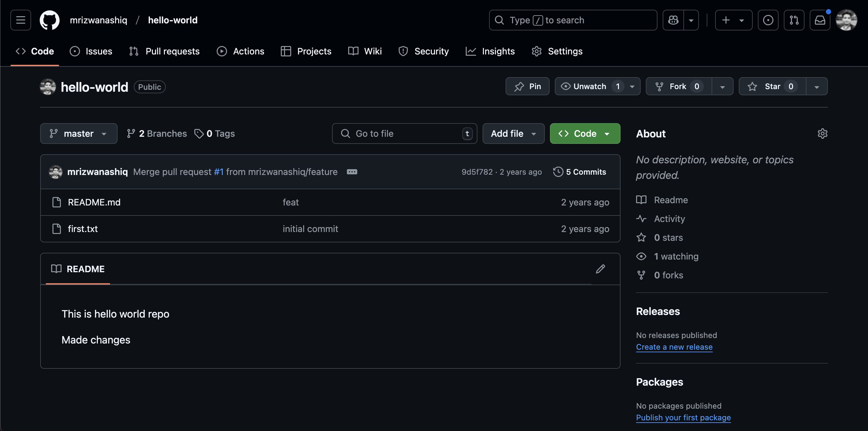Switch to the Pull requests tab
This screenshot has height=431, width=868.
[165, 51]
